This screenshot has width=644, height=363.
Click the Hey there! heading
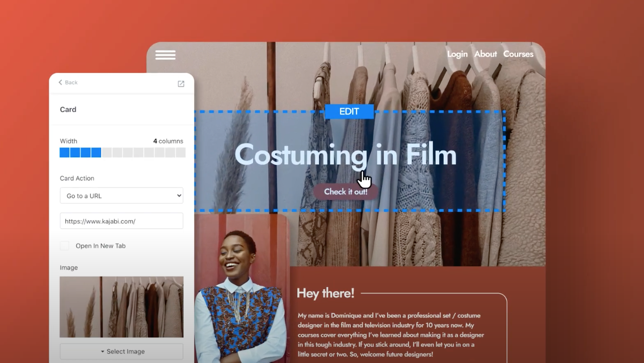(x=326, y=293)
